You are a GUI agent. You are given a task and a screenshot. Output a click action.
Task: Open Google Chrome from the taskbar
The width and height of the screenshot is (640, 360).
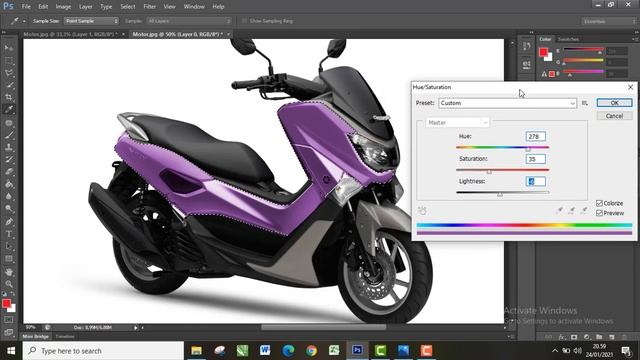point(311,350)
